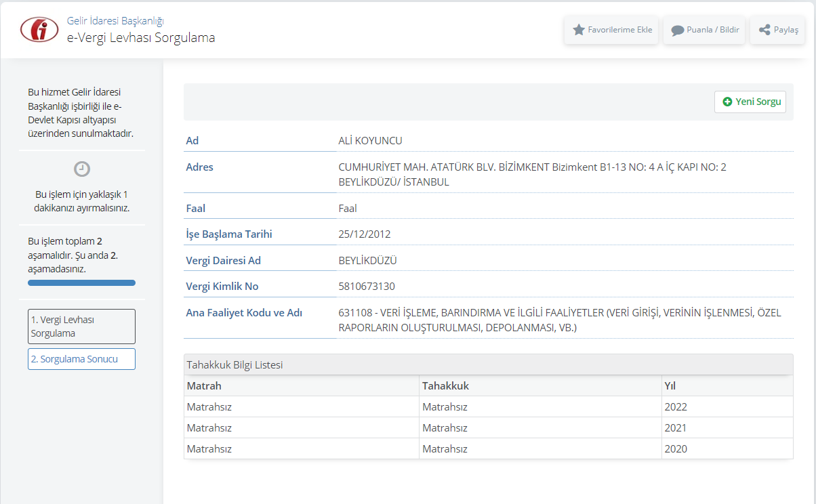This screenshot has height=504, width=816.
Task: Open the Gelir İdaresi Başkanlığı link
Action: click(x=115, y=21)
